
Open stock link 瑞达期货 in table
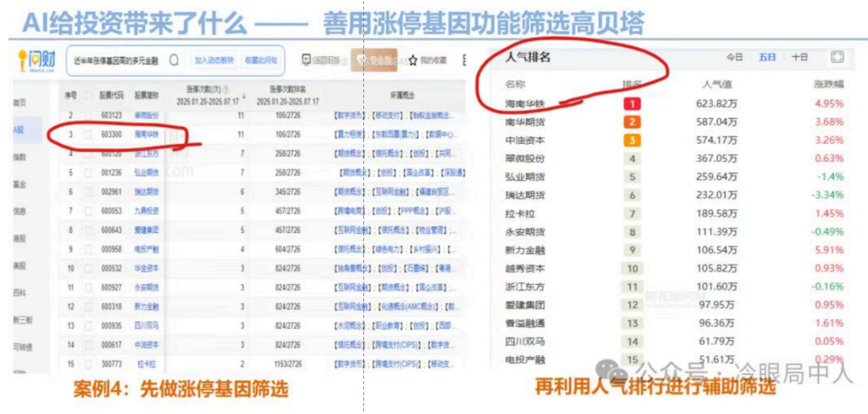pos(146,192)
